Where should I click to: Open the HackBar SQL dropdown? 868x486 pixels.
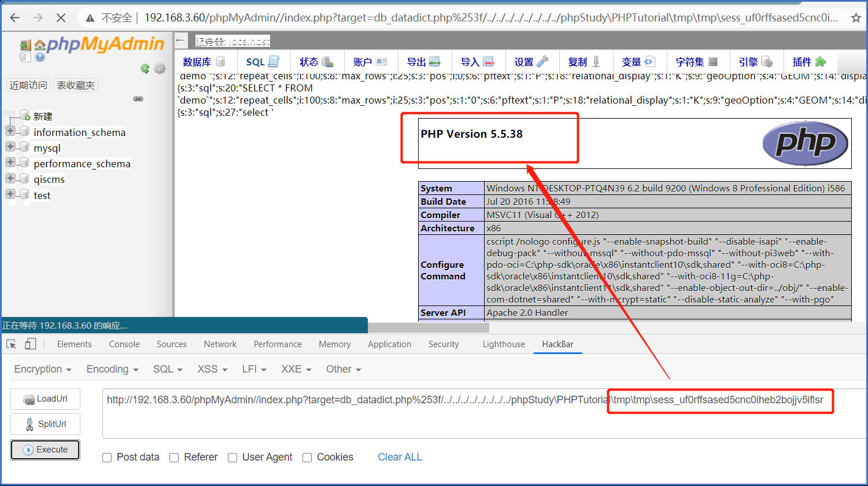168,369
